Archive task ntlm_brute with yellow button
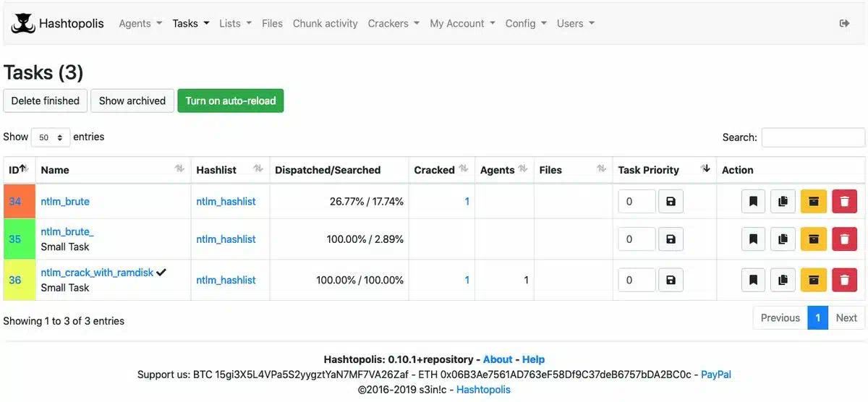868x402 pixels. [x=813, y=202]
